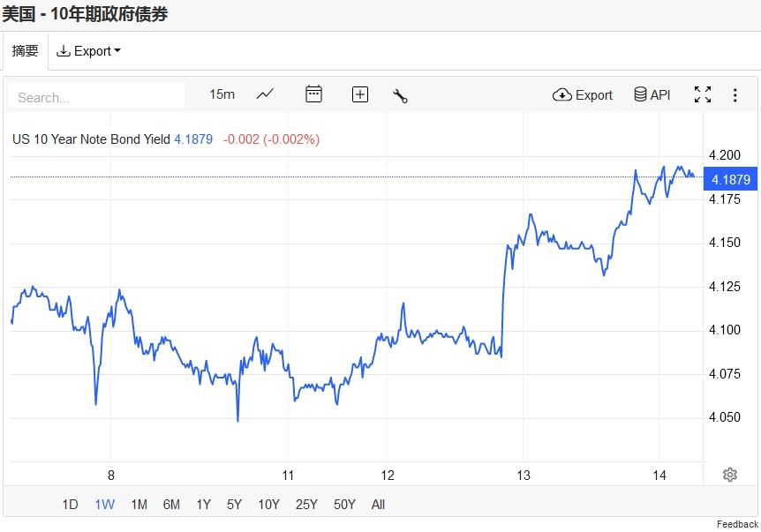Image resolution: width=761 pixels, height=532 pixels.
Task: Open the line chart type selector
Action: 265,94
